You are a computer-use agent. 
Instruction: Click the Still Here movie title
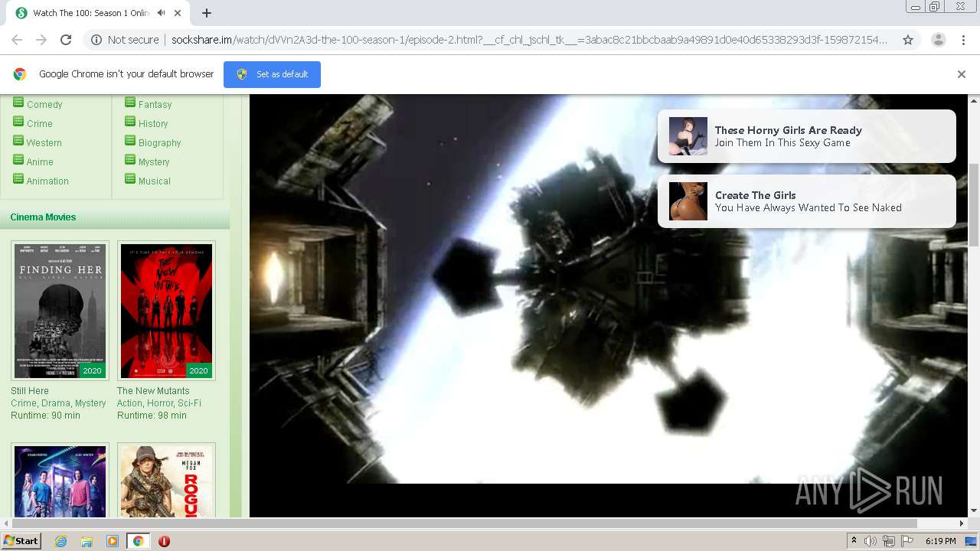pyautogui.click(x=30, y=391)
